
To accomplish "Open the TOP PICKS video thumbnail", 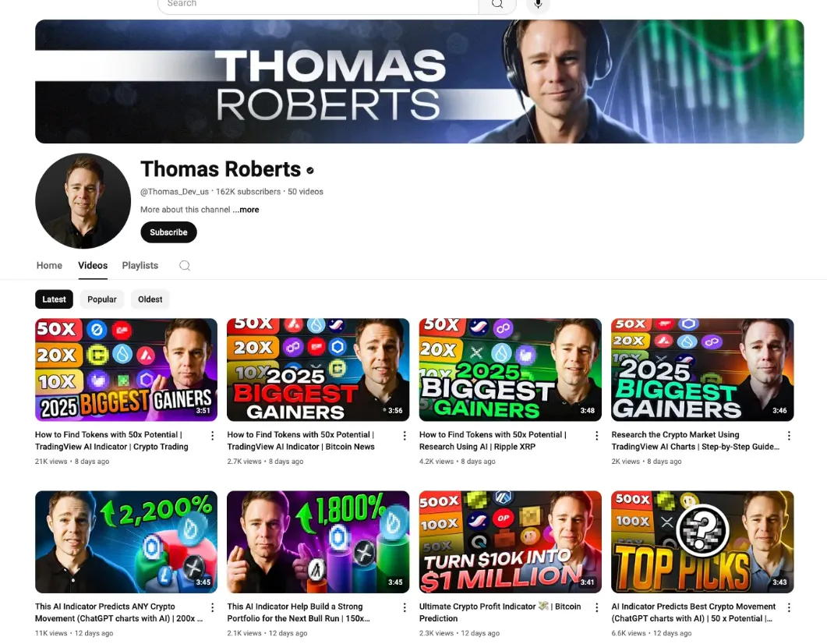I will [x=702, y=542].
